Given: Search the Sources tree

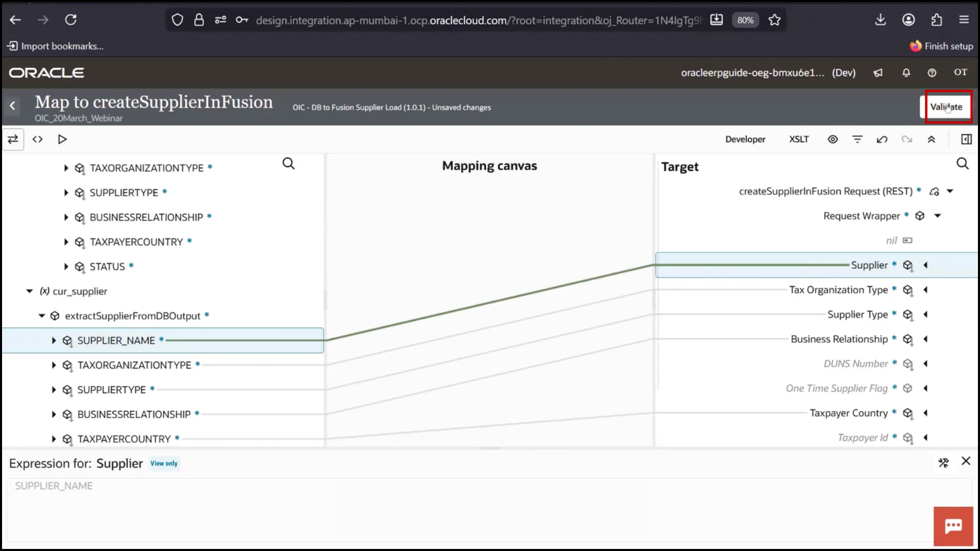Looking at the screenshot, I should 288,164.
